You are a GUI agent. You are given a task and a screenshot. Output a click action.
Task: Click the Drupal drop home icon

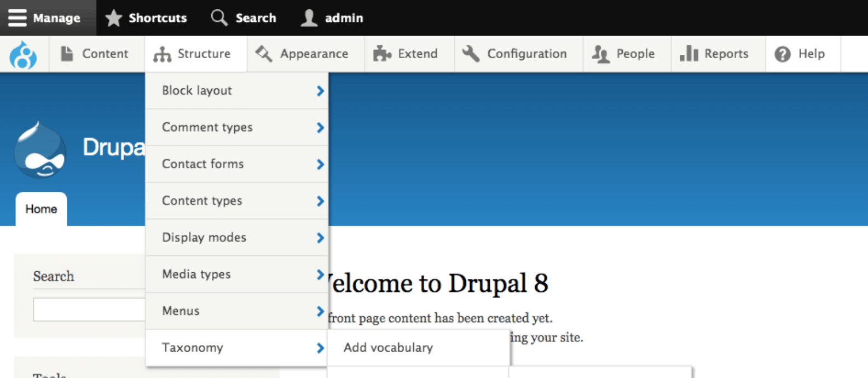pos(23,55)
